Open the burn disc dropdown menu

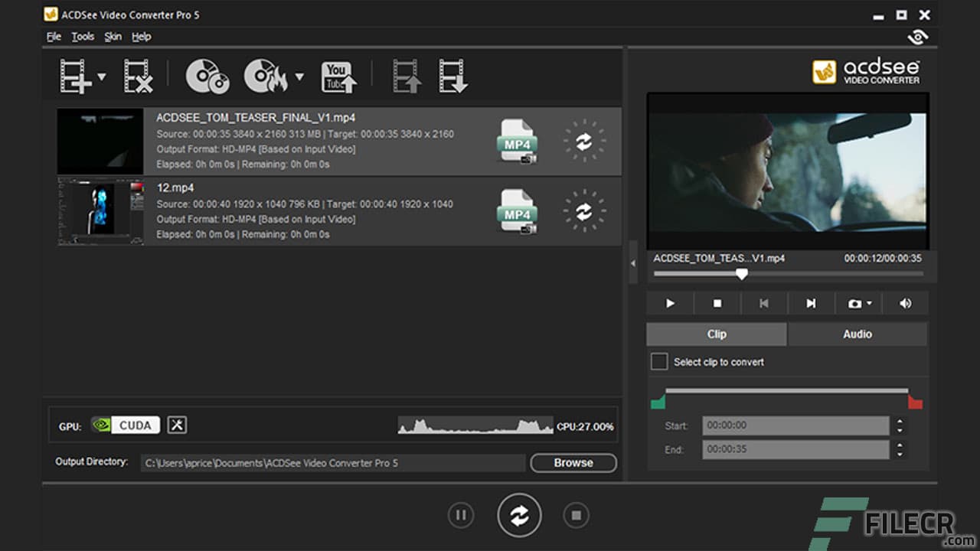click(299, 76)
